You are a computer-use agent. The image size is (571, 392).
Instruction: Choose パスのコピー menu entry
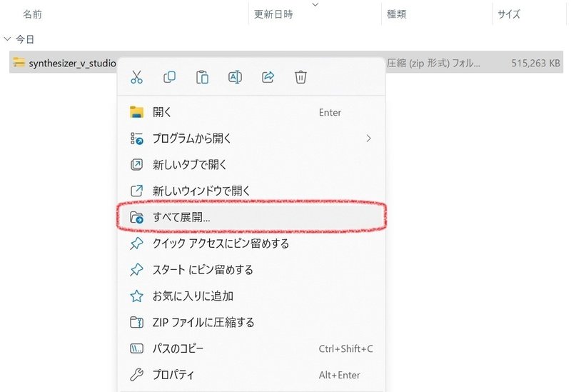click(251, 348)
